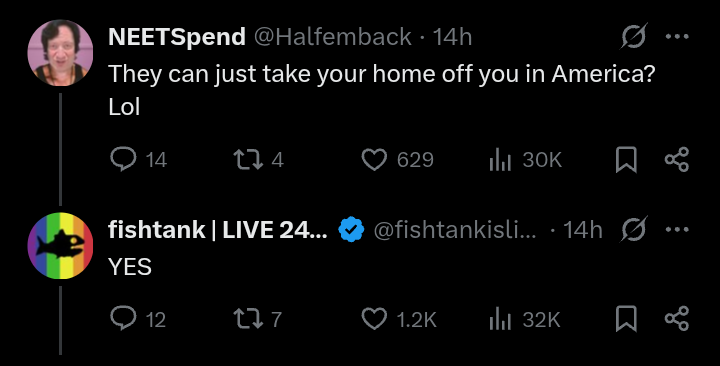View analytics showing 30K views

[525, 159]
